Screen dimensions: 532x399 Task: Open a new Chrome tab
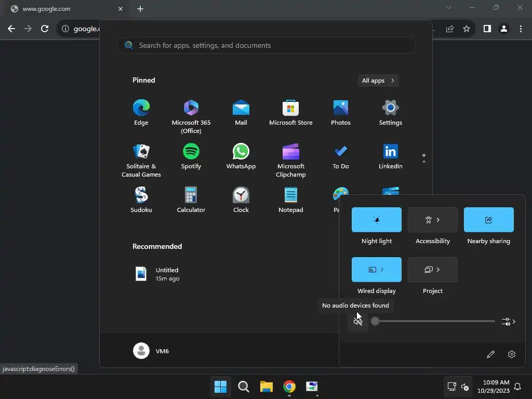pos(140,9)
